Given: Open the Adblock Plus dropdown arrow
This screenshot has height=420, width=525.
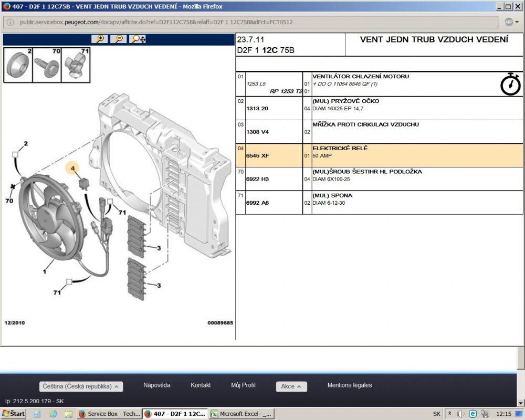Looking at the screenshot, I should point(517,22).
